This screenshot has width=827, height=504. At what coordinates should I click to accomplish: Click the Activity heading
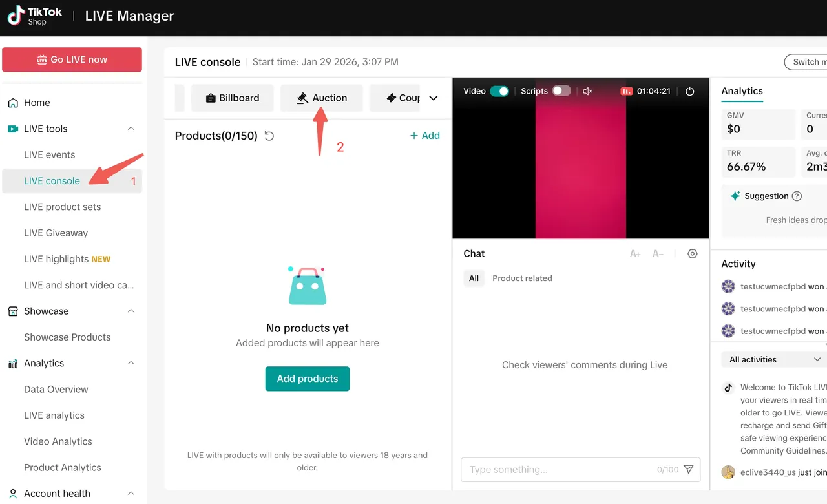click(x=738, y=264)
